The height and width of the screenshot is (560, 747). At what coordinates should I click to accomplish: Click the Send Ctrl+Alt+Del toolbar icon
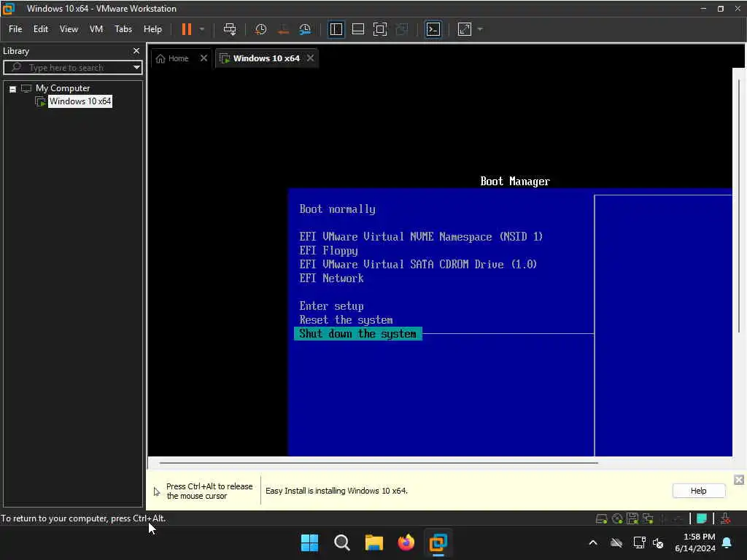pos(230,29)
